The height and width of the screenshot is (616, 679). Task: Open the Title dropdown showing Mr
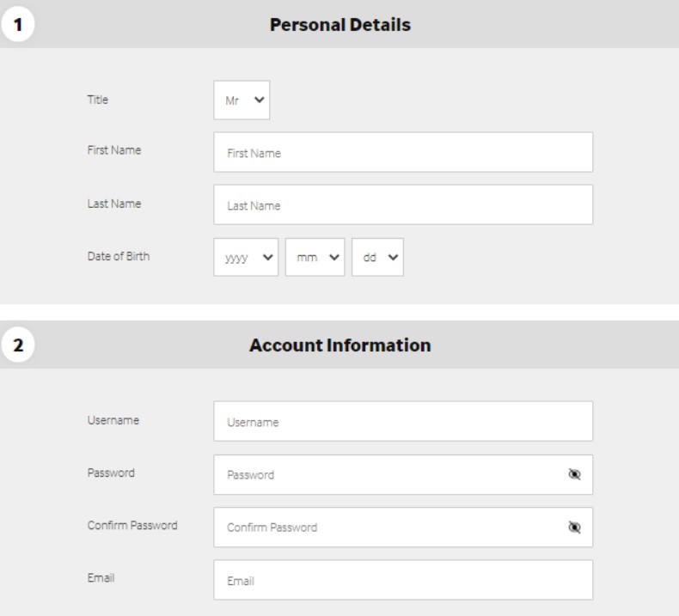[x=242, y=100]
